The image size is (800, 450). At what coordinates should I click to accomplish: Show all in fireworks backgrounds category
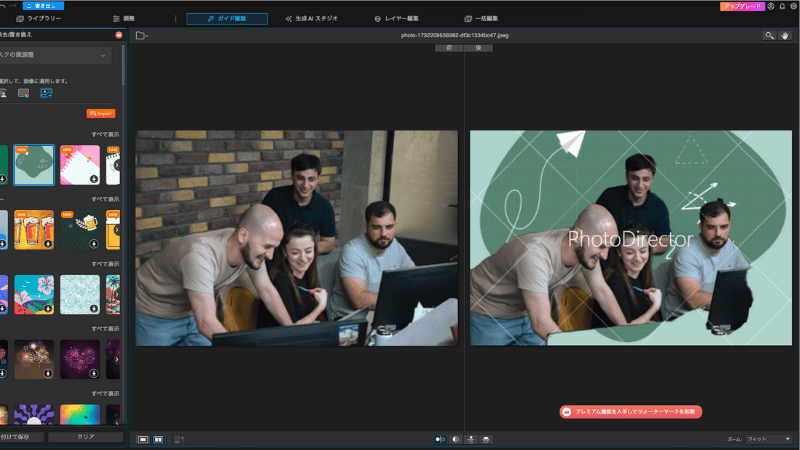point(105,329)
